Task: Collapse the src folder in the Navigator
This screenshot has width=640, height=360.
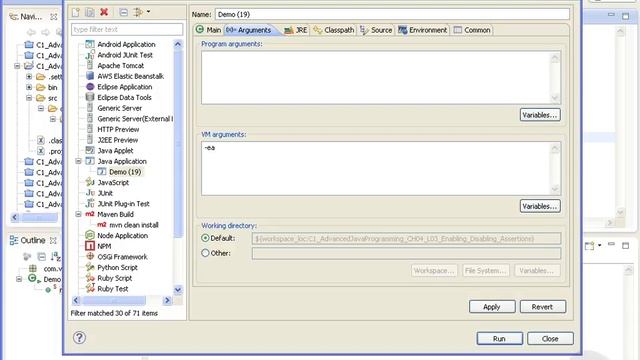Action: 29,98
